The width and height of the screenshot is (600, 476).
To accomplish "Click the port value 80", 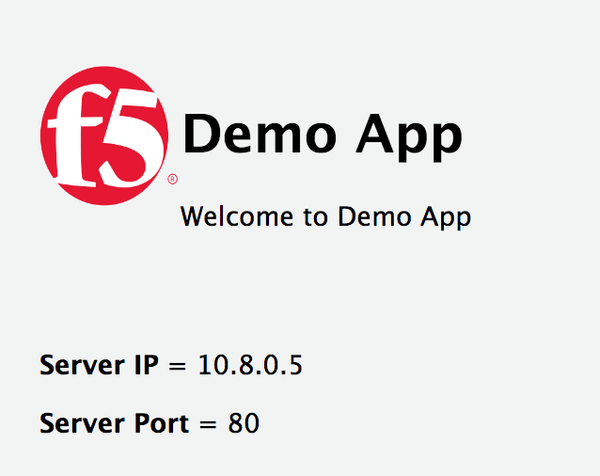I will click(x=244, y=423).
